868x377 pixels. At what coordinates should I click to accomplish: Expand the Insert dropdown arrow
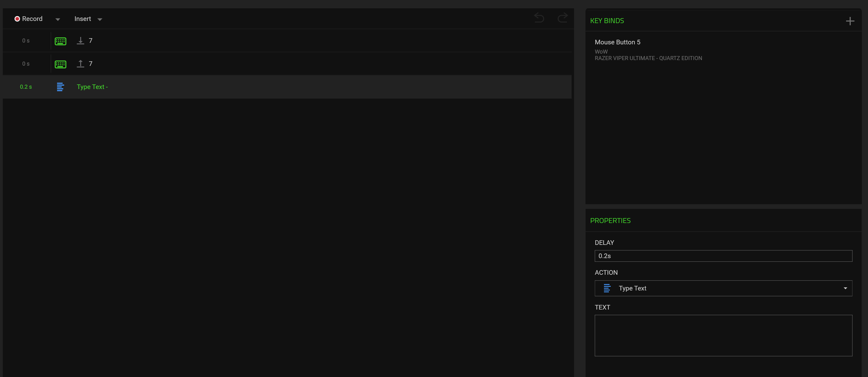(x=100, y=19)
